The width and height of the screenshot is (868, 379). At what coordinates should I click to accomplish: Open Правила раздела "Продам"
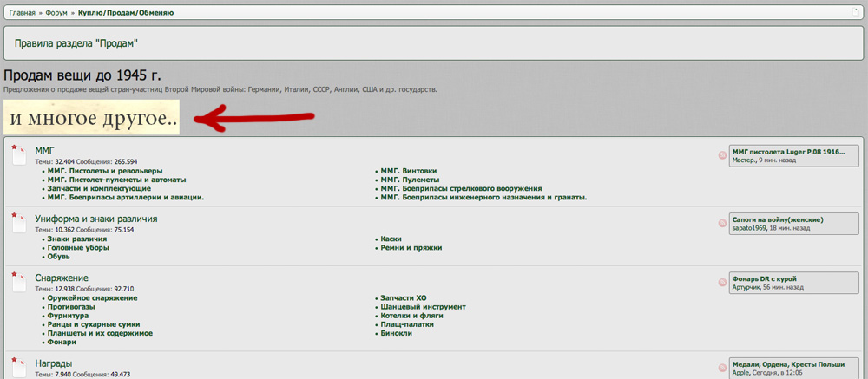pyautogui.click(x=76, y=43)
